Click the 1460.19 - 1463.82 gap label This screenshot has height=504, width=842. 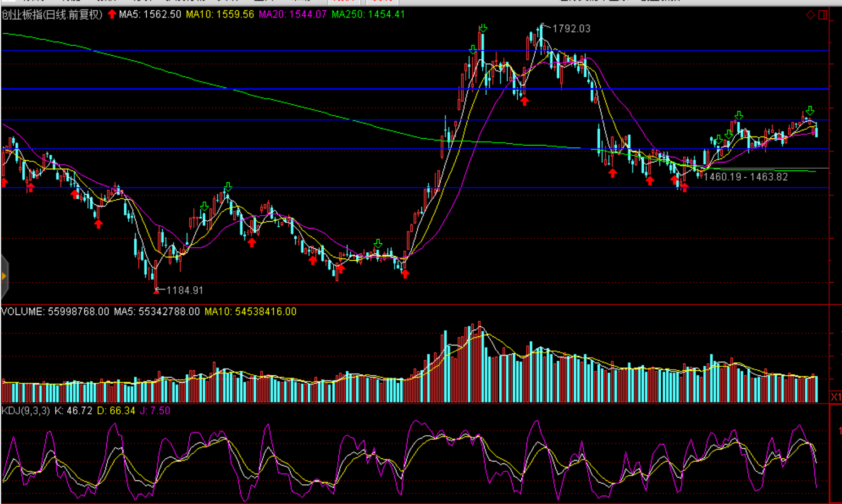pyautogui.click(x=745, y=177)
